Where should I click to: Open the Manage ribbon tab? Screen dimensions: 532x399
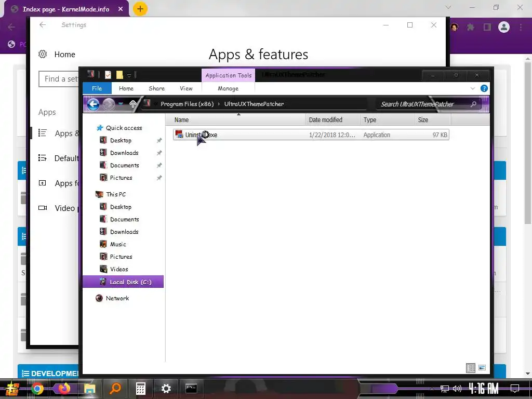point(228,88)
